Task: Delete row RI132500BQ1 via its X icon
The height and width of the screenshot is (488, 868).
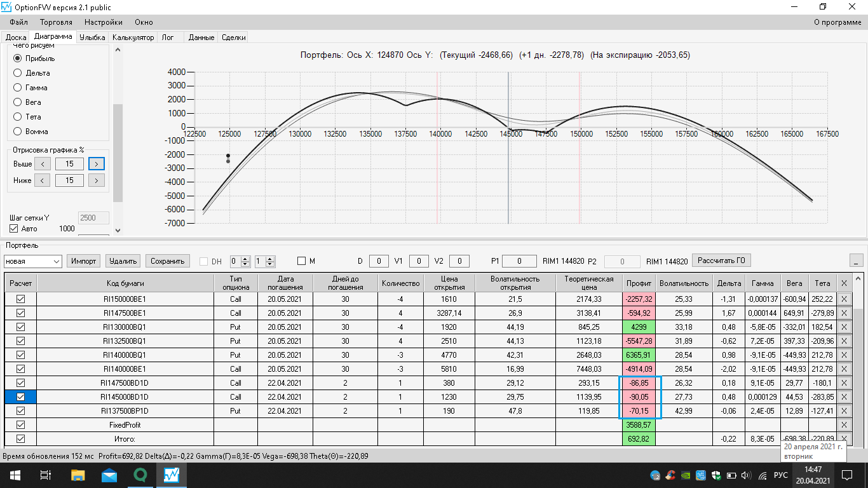Action: [x=844, y=341]
